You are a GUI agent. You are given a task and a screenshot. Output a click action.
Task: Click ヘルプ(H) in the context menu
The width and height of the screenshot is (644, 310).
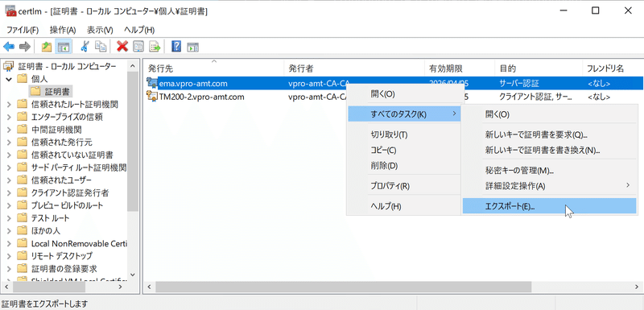coord(405,206)
